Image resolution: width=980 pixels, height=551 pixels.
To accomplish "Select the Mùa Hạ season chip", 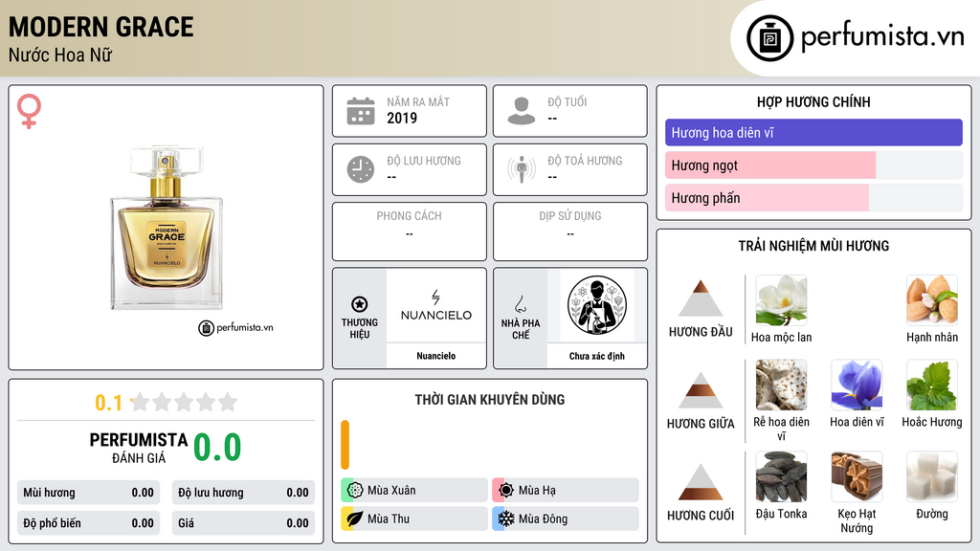I will pos(566,490).
